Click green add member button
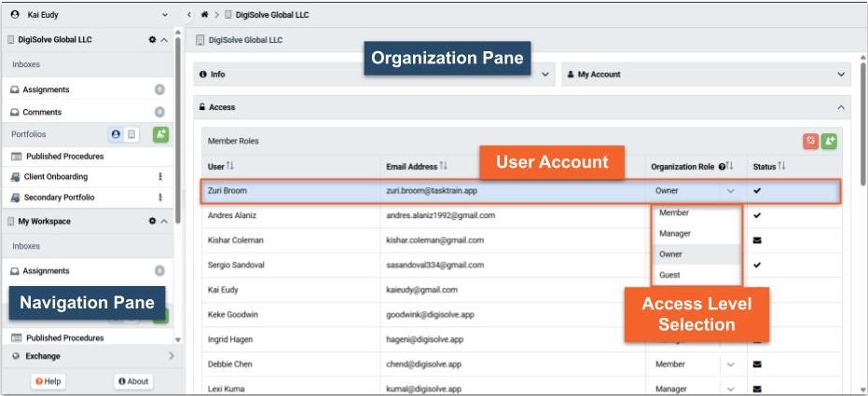 click(829, 142)
